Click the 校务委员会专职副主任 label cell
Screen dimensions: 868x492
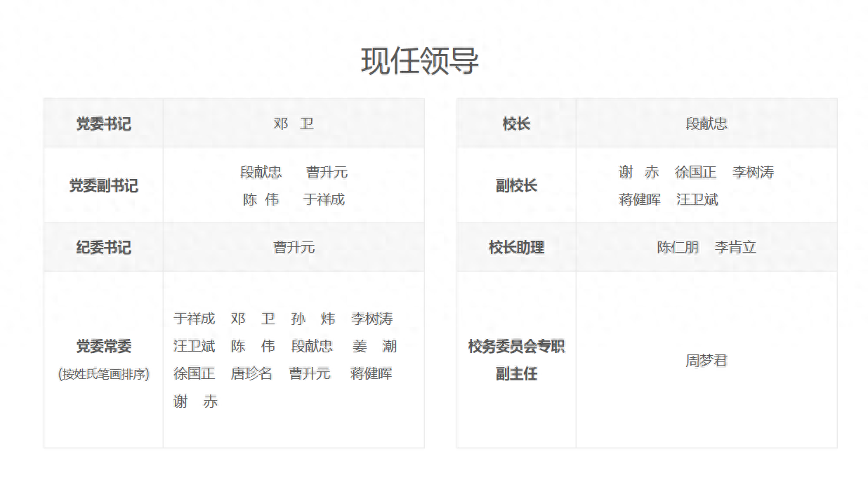pos(516,359)
